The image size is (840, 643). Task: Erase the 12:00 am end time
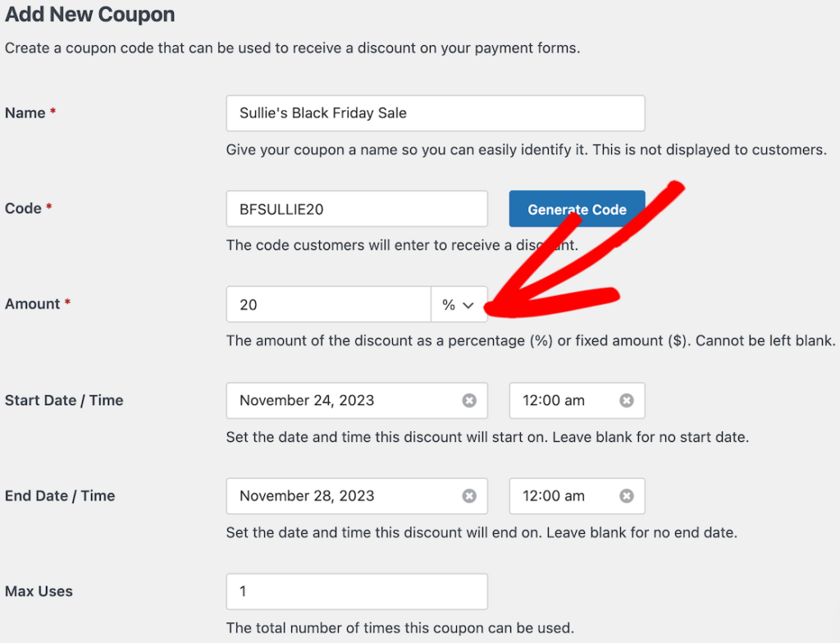tap(626, 495)
